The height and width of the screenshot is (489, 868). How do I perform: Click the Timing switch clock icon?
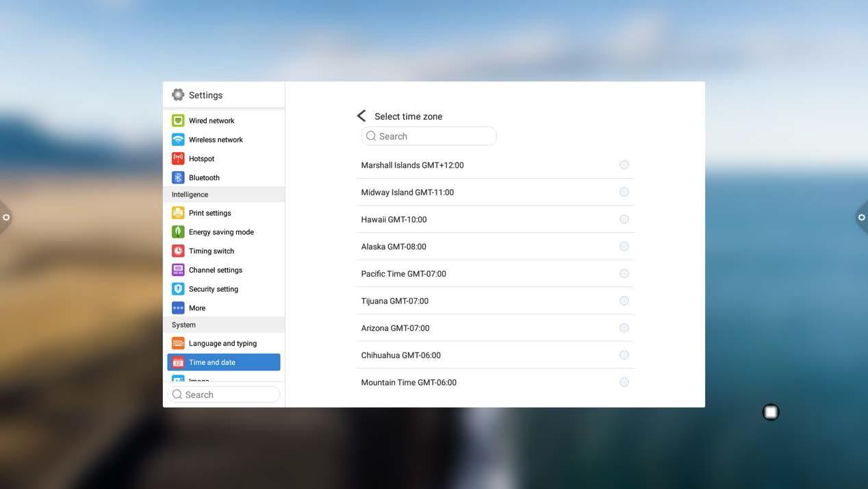178,251
